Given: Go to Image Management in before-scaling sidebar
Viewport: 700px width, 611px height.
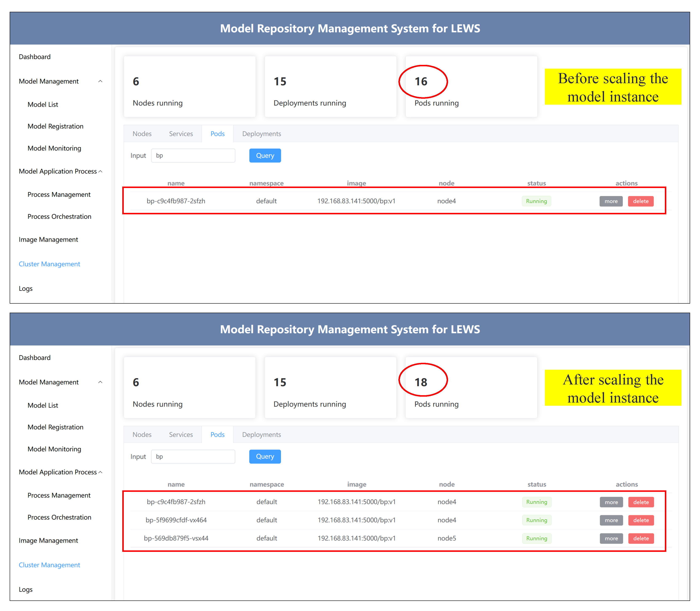Looking at the screenshot, I should (x=48, y=240).
